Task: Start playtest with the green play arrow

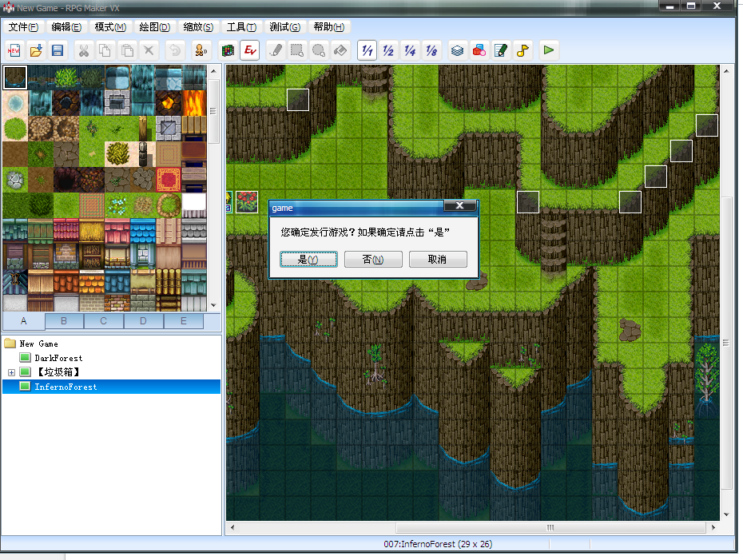Action: click(x=549, y=50)
